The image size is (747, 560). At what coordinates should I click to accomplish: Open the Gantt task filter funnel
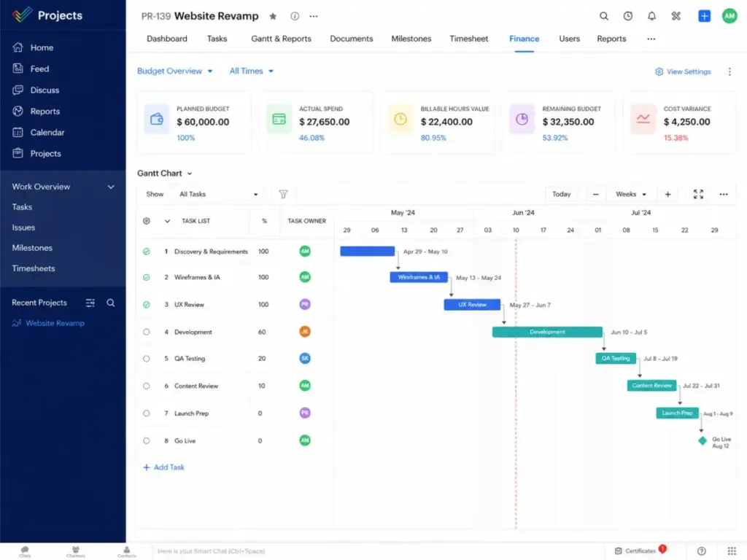click(x=283, y=194)
